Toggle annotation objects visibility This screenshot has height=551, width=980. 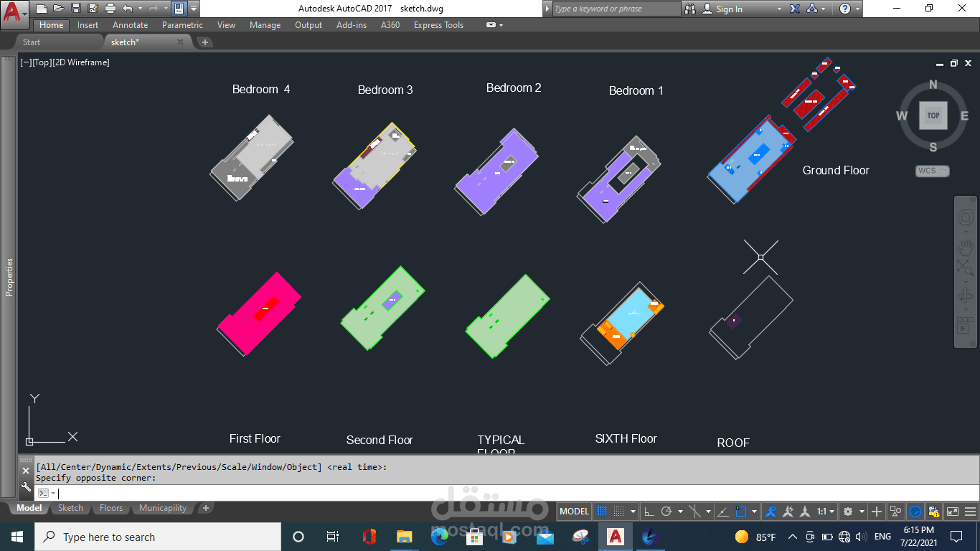771,512
